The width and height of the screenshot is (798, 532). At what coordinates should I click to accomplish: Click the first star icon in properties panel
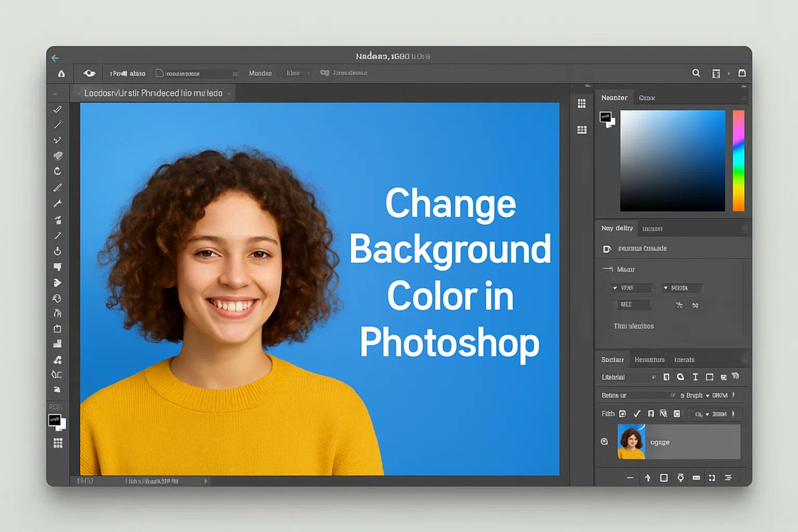click(x=679, y=305)
